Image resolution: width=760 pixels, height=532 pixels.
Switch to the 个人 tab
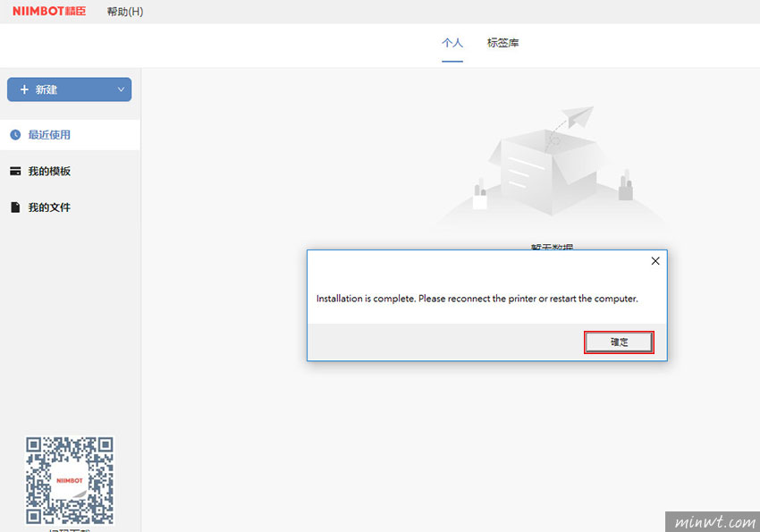(x=452, y=43)
